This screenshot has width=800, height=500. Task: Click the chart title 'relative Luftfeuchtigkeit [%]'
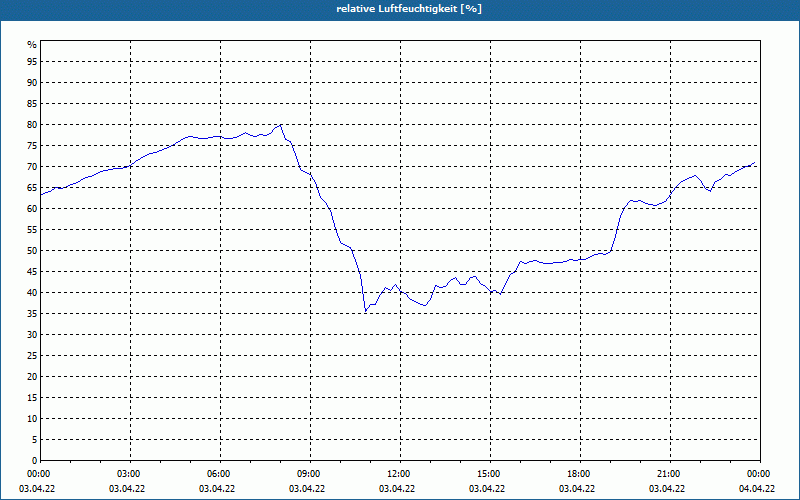click(x=409, y=9)
